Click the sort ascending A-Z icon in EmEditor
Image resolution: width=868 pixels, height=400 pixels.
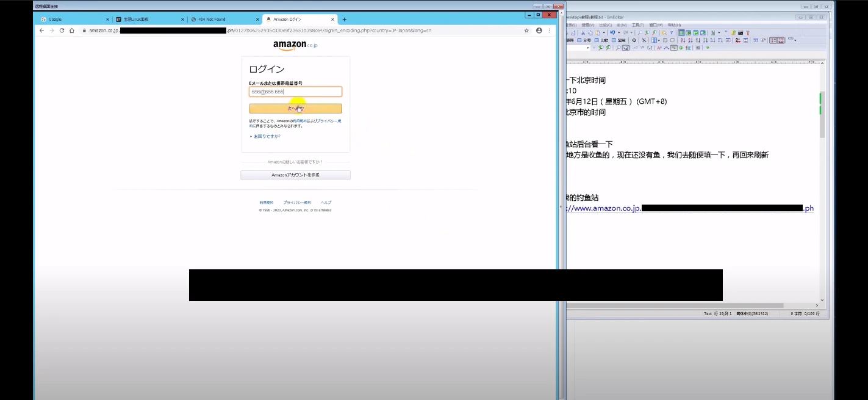click(x=683, y=40)
